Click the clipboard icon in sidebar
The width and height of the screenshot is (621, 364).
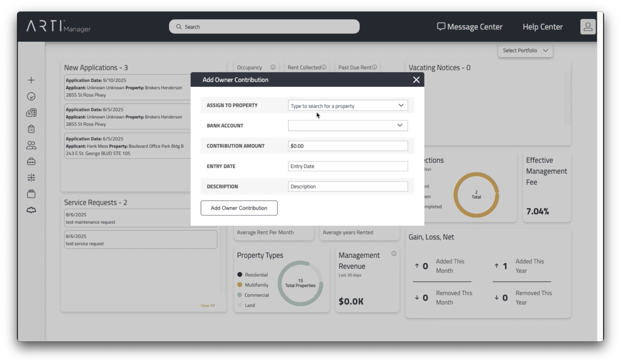(31, 129)
